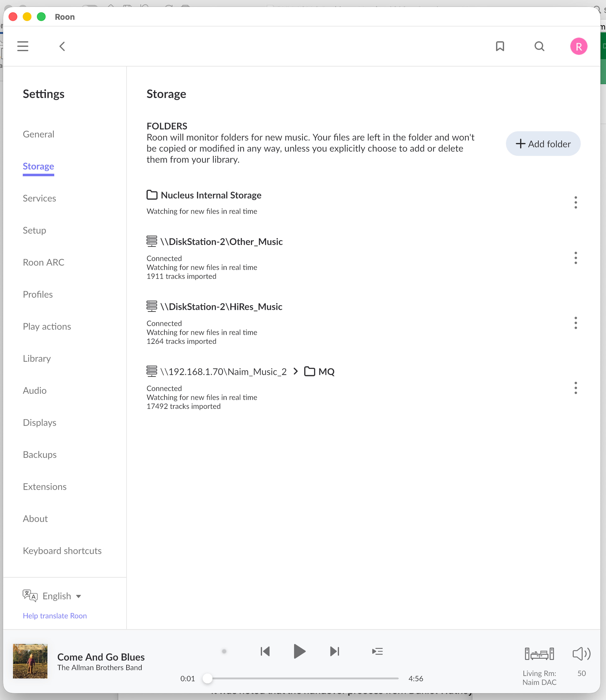Skip to the next track
Screen dimensions: 606x700
point(335,651)
